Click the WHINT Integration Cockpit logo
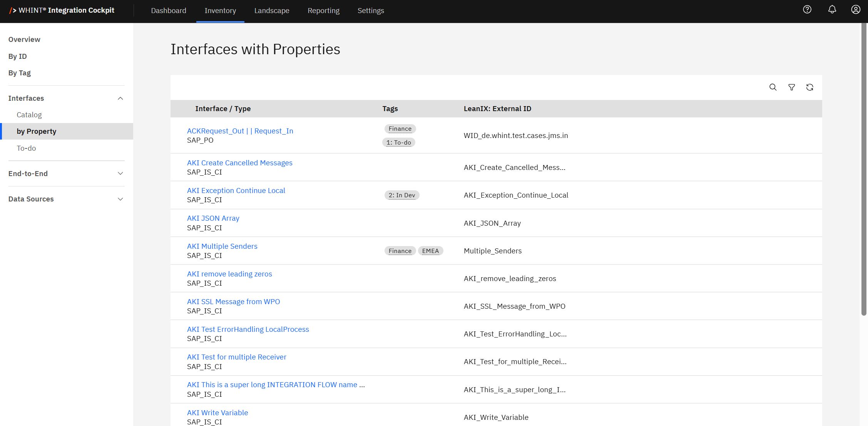The height and width of the screenshot is (426, 868). [x=62, y=10]
